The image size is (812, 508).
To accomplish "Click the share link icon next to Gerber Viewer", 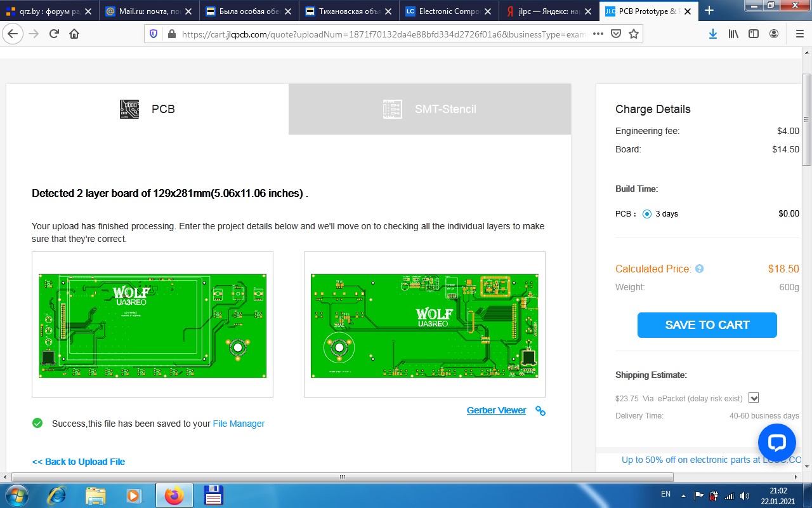I will tap(540, 411).
